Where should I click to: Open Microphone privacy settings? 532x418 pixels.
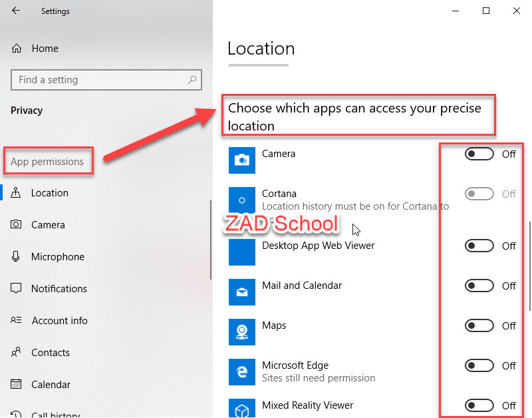(x=58, y=257)
